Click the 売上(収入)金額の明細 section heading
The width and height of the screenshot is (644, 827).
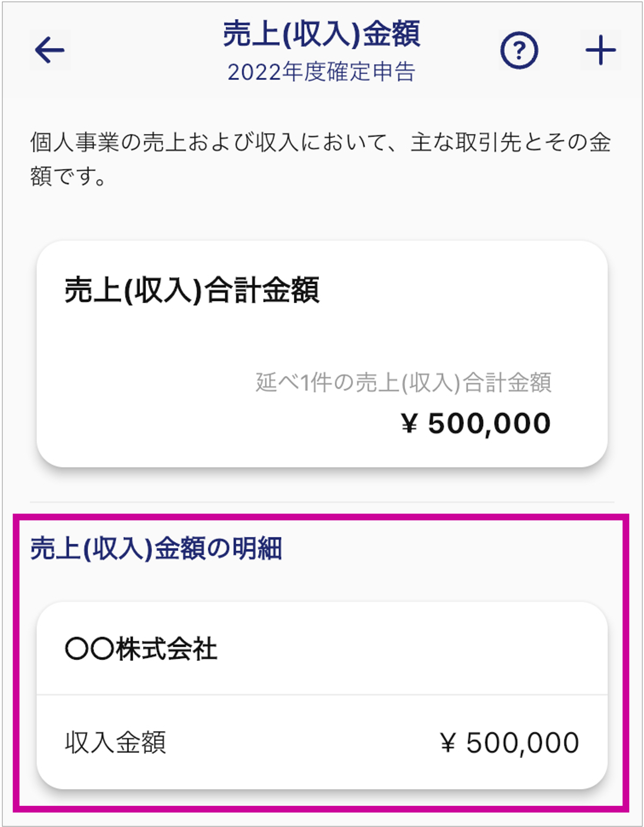click(x=156, y=548)
